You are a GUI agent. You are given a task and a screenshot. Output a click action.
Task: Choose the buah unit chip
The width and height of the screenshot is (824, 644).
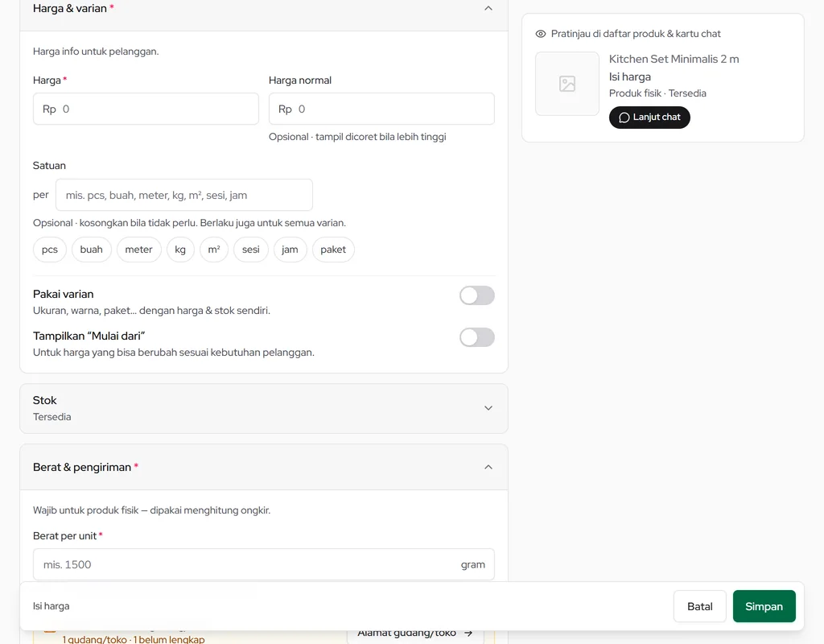pyautogui.click(x=92, y=250)
